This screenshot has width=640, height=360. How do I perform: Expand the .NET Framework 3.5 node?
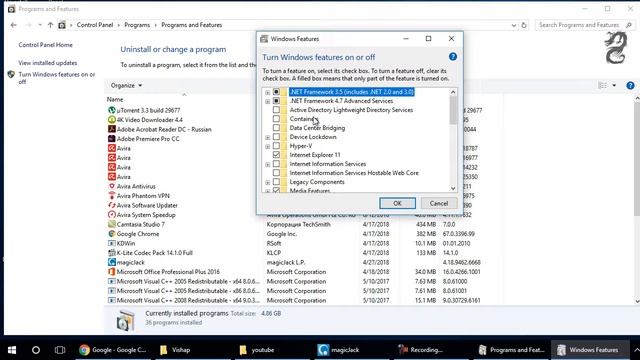point(268,92)
